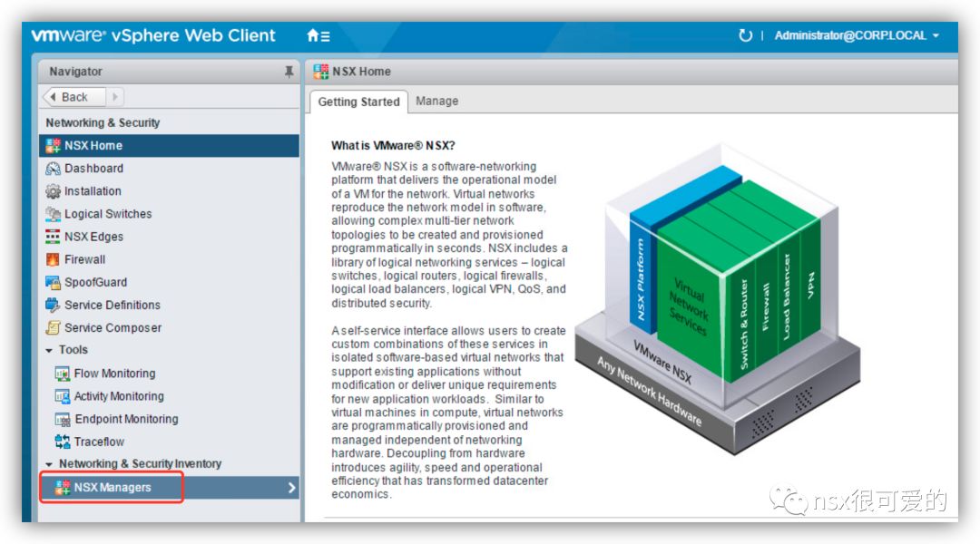Open Activity Monitoring text entry

coord(119,396)
